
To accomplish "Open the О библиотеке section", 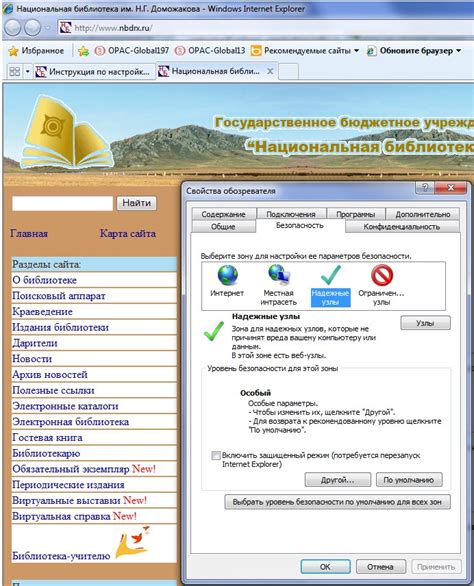I will [44, 280].
